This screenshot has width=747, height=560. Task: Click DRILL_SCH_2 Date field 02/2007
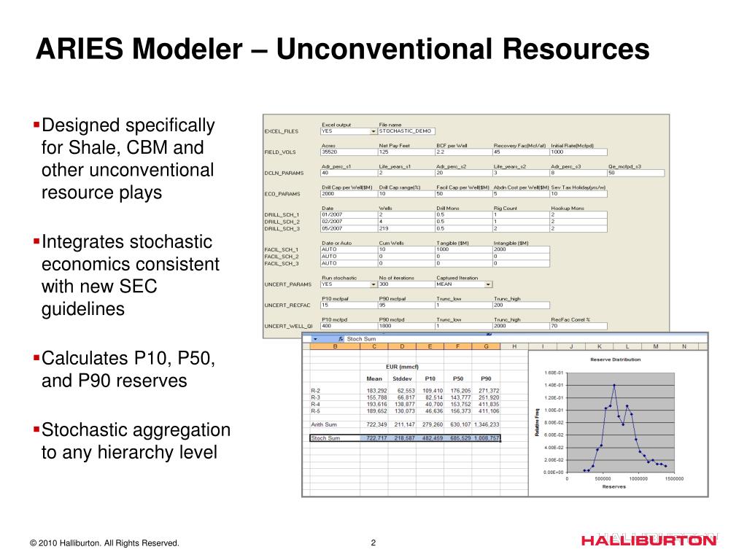(349, 222)
